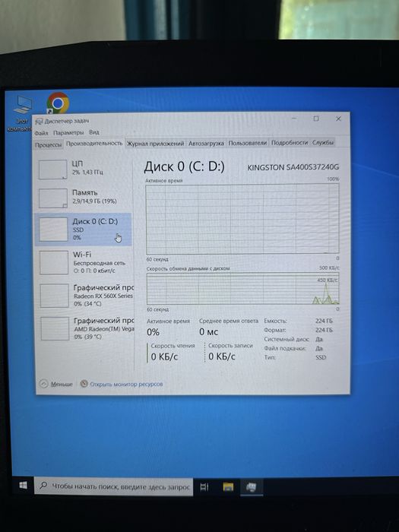Select Диск 0 (C: D:) item

pos(83,230)
